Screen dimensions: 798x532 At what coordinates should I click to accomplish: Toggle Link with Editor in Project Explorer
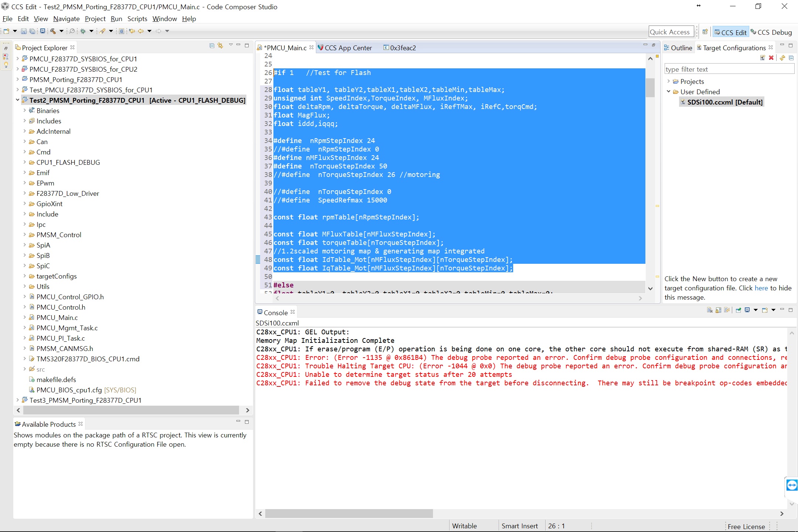point(221,45)
